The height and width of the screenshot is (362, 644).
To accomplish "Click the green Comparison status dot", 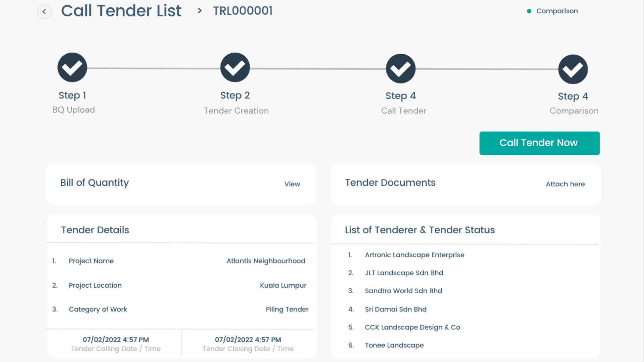I will click(x=529, y=11).
